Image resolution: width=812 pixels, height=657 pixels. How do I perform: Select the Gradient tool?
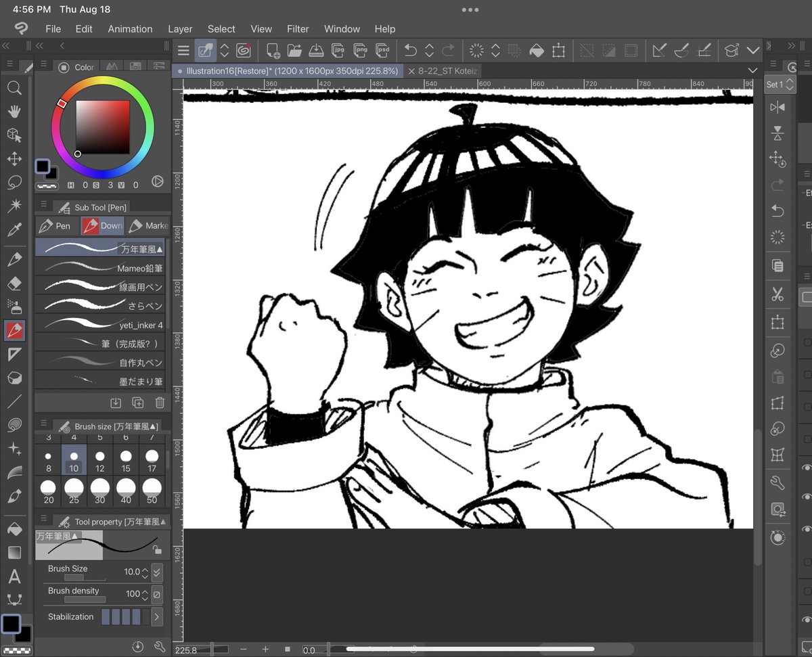point(14,553)
